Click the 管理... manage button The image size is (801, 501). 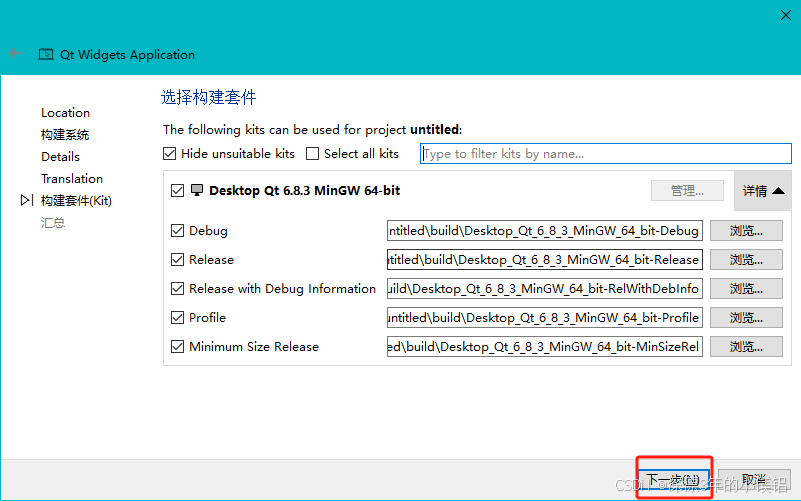pyautogui.click(x=687, y=191)
